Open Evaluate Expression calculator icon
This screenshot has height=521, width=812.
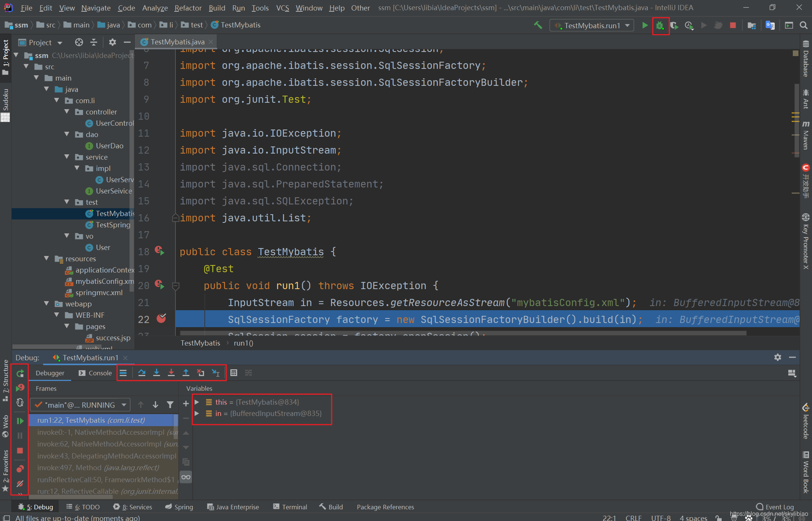[233, 373]
